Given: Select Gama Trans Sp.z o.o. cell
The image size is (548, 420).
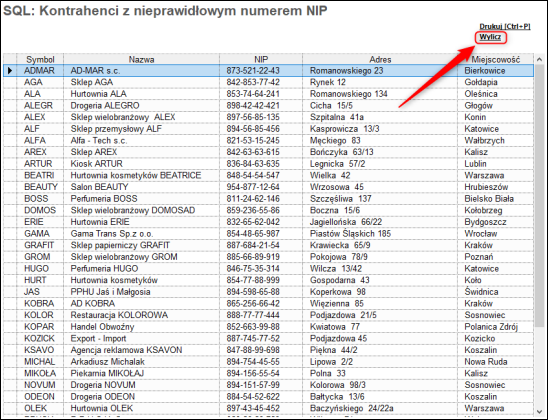Looking at the screenshot, I should pos(142,233).
